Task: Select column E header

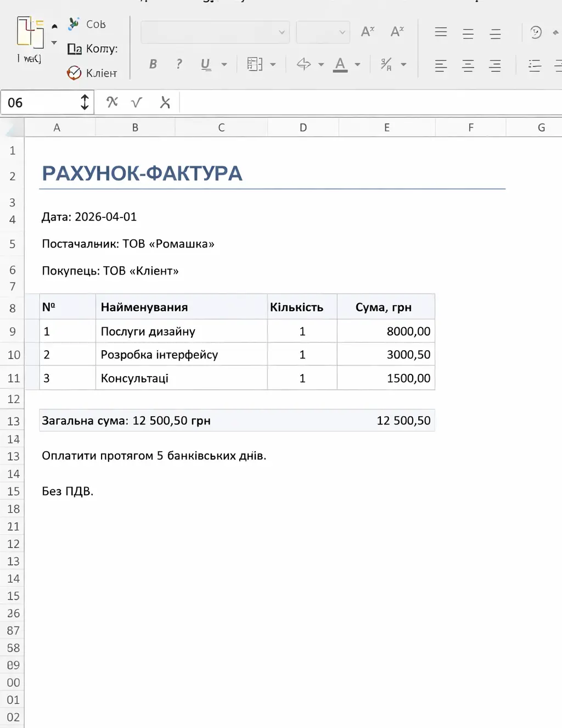Action: click(x=387, y=127)
